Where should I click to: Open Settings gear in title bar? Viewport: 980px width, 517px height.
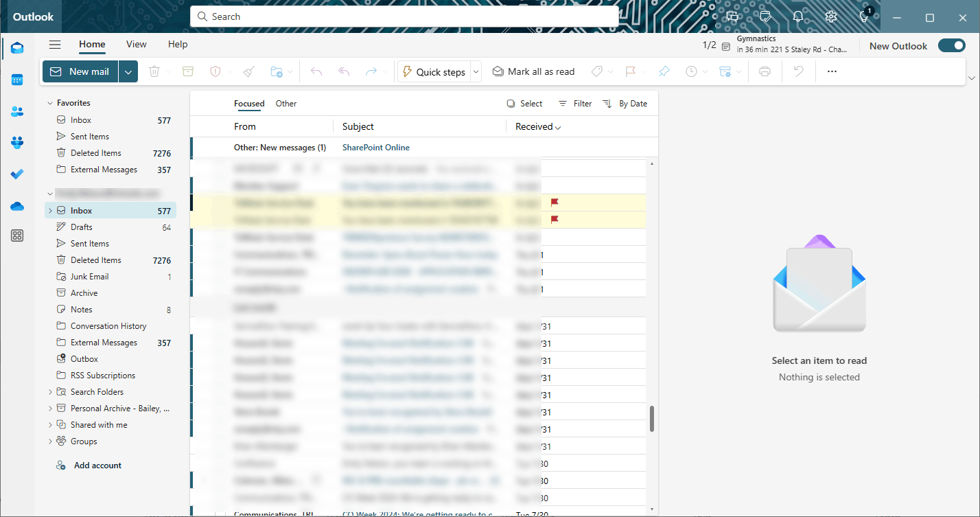point(831,16)
